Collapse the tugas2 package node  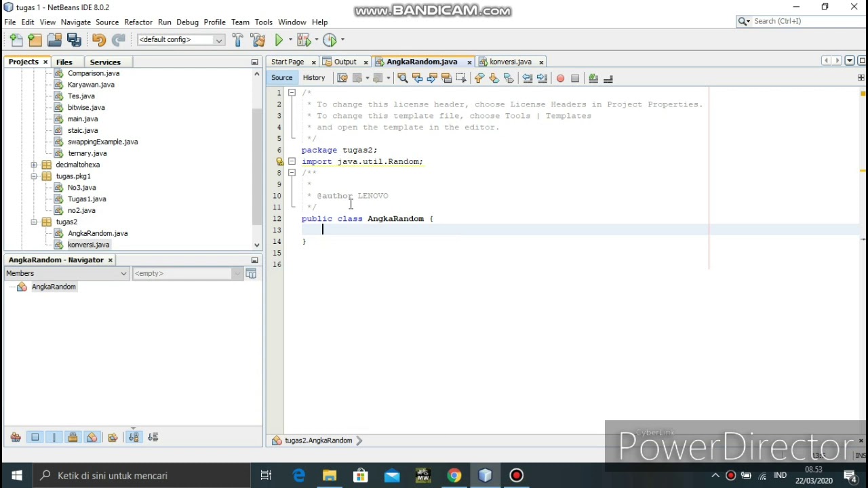pyautogui.click(x=34, y=222)
